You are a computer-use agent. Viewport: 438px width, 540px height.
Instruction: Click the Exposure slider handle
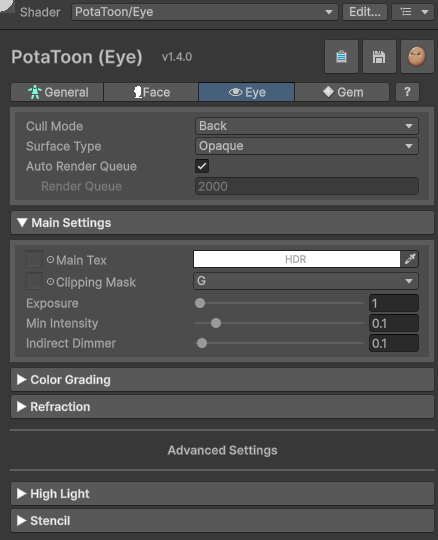click(200, 303)
